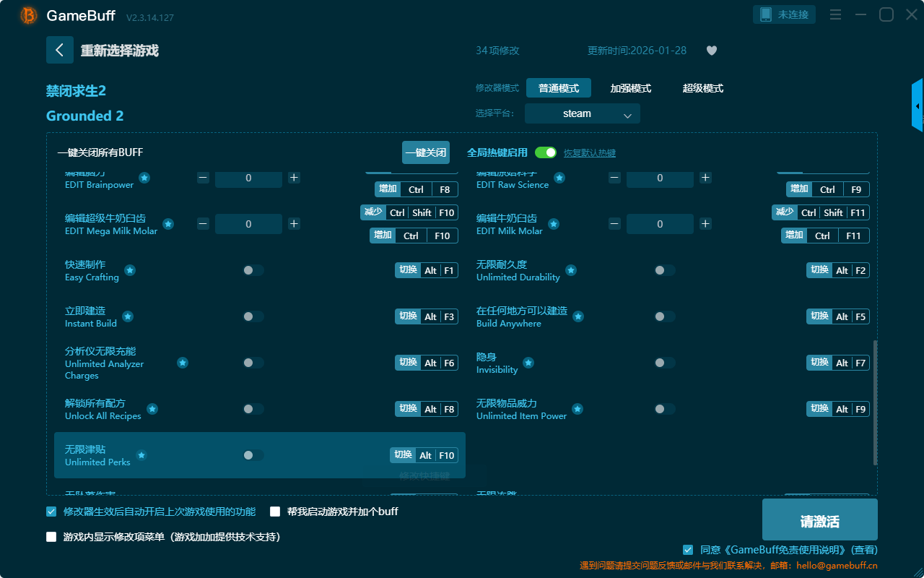Click the back arrow to reselect game
Image resolution: width=924 pixels, height=578 pixels.
pyautogui.click(x=59, y=50)
